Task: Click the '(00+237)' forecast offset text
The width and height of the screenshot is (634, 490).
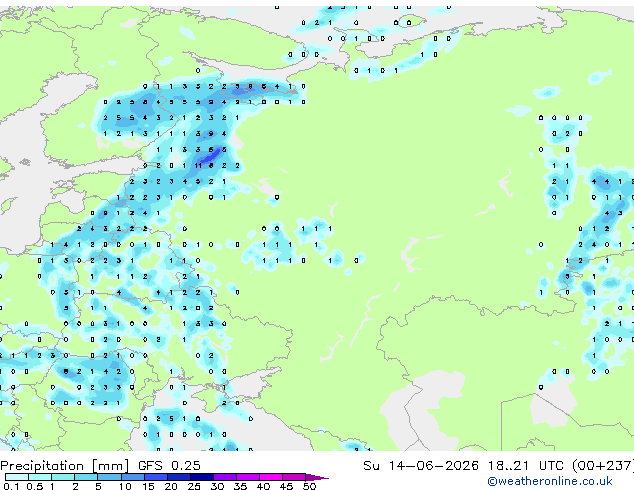Action: (x=602, y=466)
